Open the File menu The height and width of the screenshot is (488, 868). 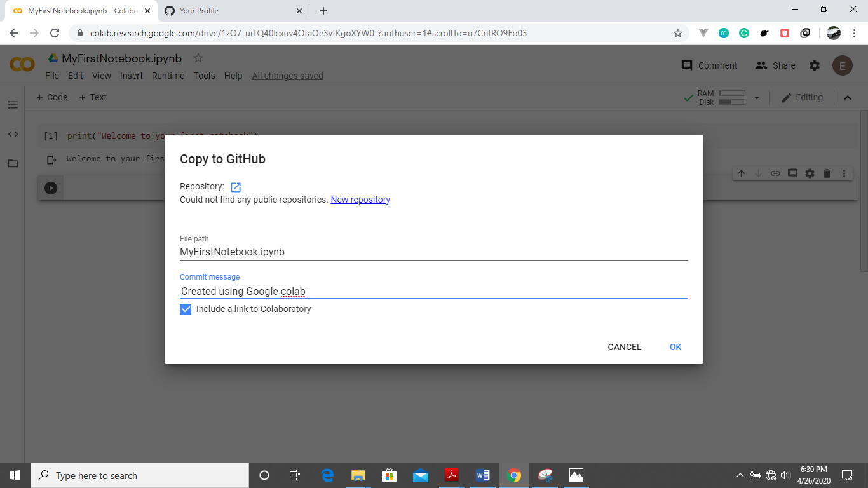pyautogui.click(x=52, y=76)
